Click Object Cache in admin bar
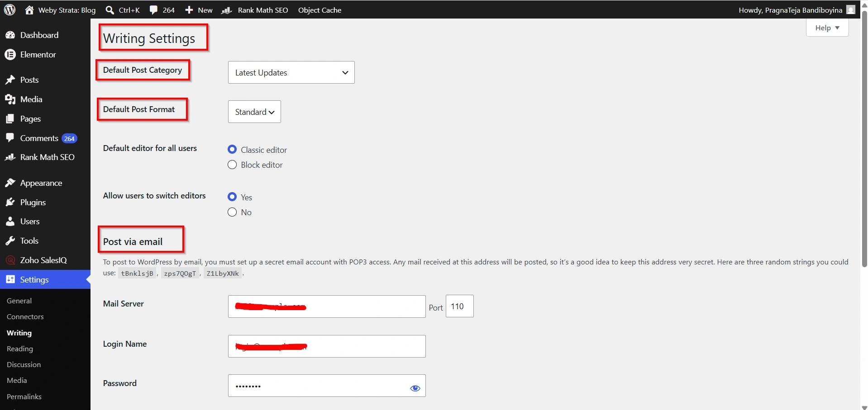Viewport: 868px width, 410px height. [x=320, y=10]
